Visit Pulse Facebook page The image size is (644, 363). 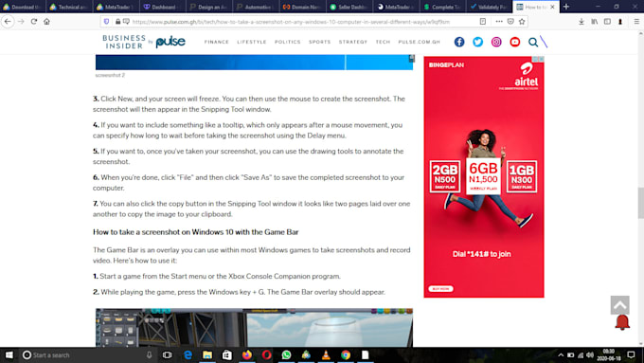pos(459,42)
